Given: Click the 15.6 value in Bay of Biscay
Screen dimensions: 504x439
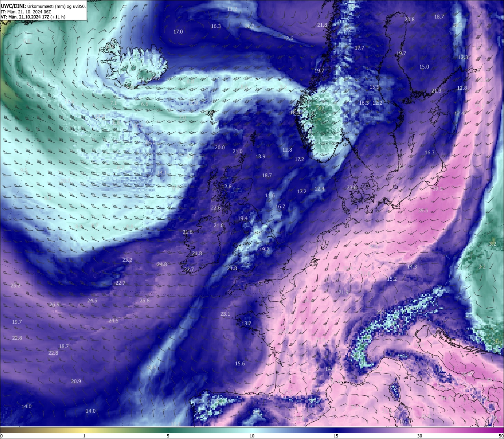Looking at the screenshot, I should (240, 363).
